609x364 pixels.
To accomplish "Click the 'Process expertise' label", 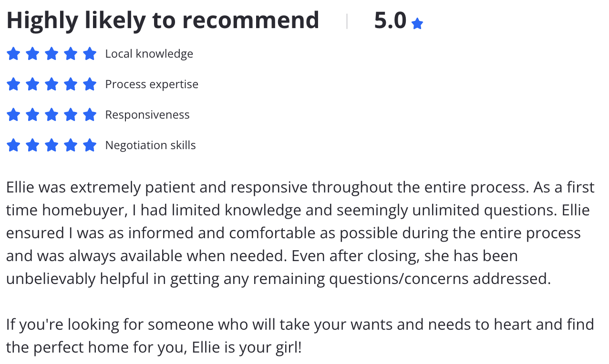I will point(152,84).
